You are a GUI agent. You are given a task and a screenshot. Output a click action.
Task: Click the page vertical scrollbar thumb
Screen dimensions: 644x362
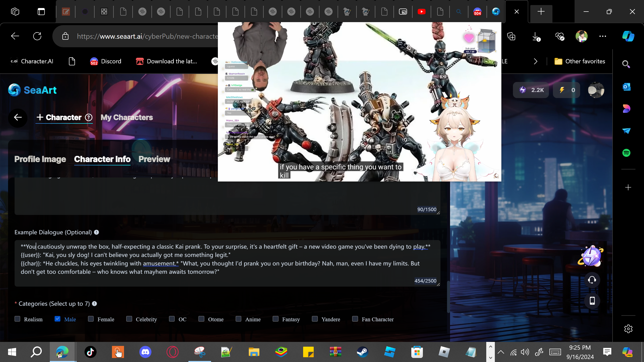[x=448, y=297]
